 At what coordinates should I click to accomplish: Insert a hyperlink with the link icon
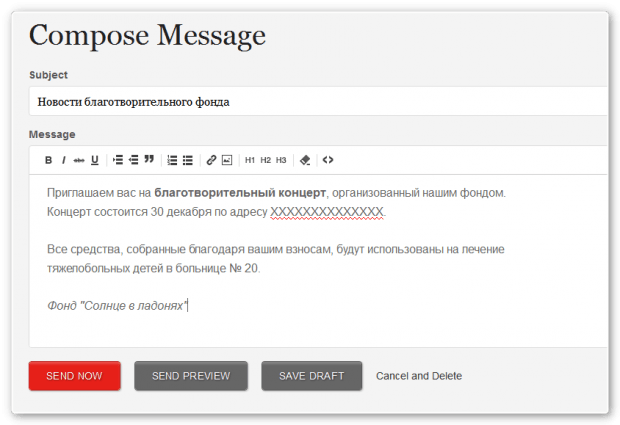(x=211, y=160)
